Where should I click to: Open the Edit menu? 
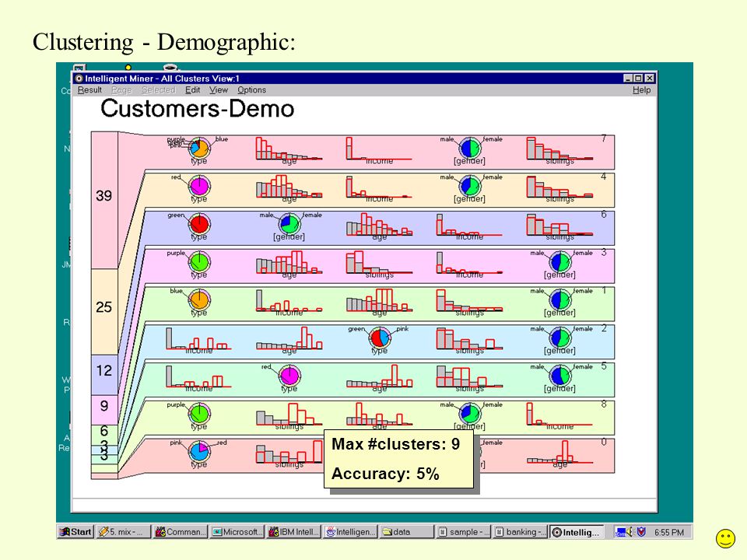(192, 90)
